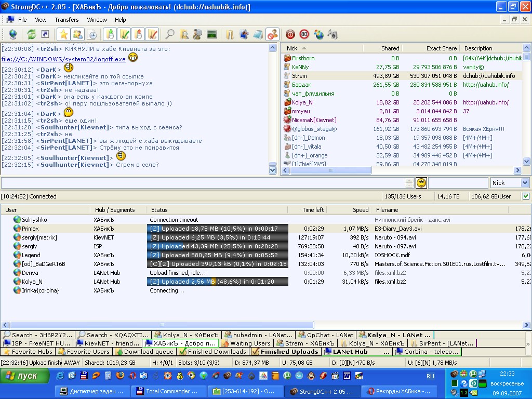Click the chat message input field
The height and width of the screenshot is (399, 532).
(203, 183)
